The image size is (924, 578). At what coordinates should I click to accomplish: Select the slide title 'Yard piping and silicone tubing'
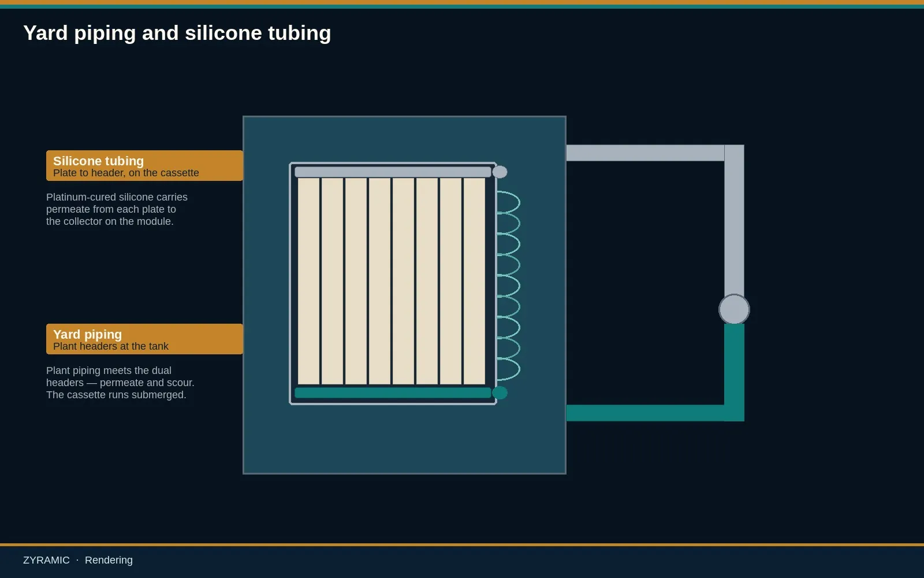[x=177, y=33]
